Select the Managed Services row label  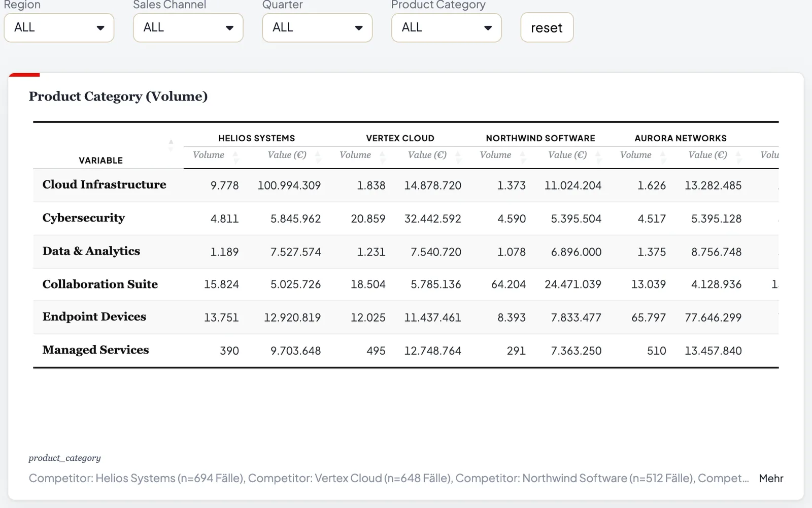click(x=96, y=350)
